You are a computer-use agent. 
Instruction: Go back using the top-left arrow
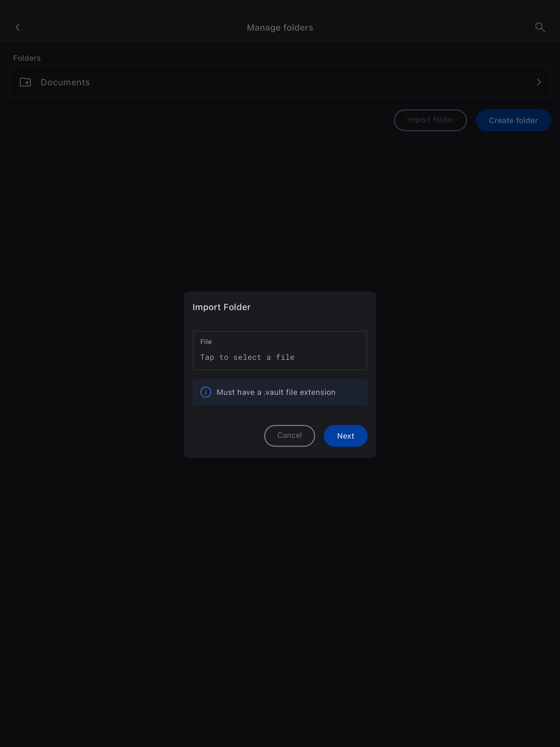[17, 27]
